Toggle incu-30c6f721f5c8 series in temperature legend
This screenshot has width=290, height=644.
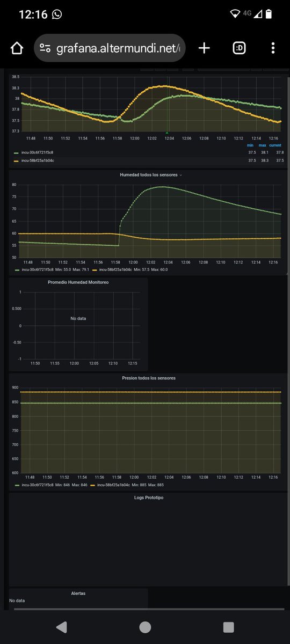[x=38, y=152]
